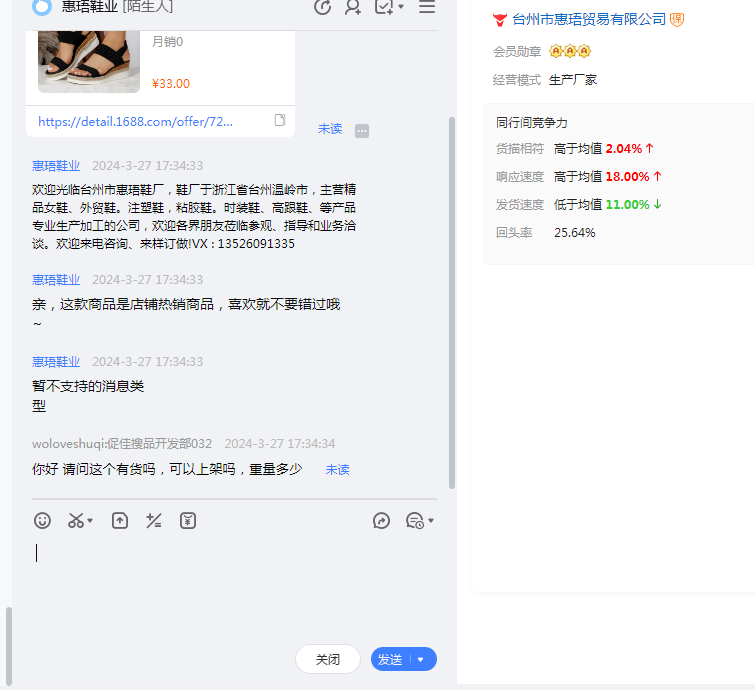Click the forward message icon
755x690 pixels.
coord(381,520)
